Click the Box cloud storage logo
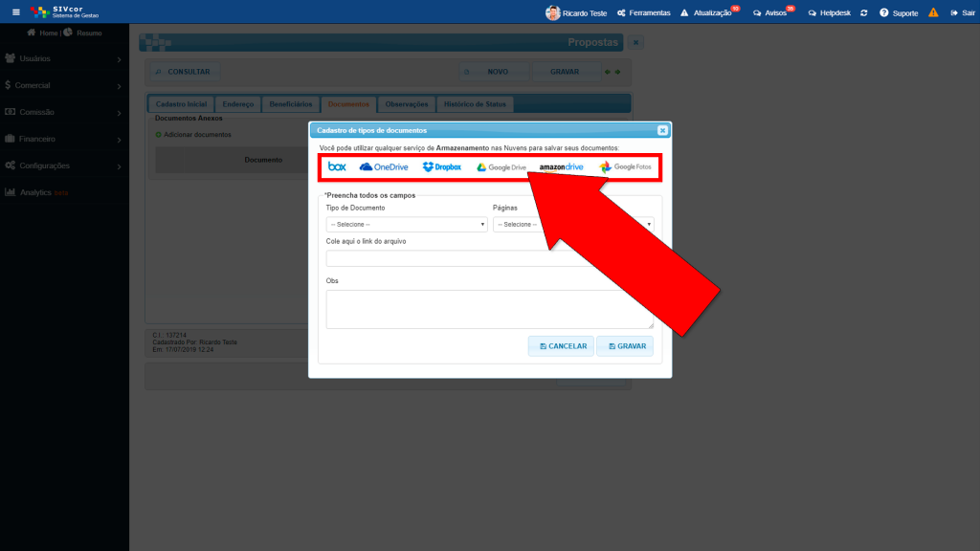980x551 pixels. (337, 166)
